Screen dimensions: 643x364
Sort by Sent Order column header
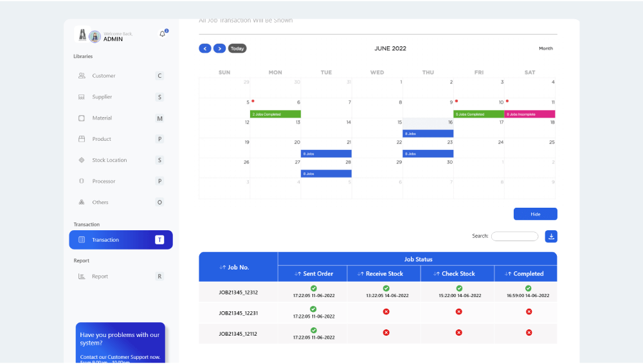(x=313, y=274)
